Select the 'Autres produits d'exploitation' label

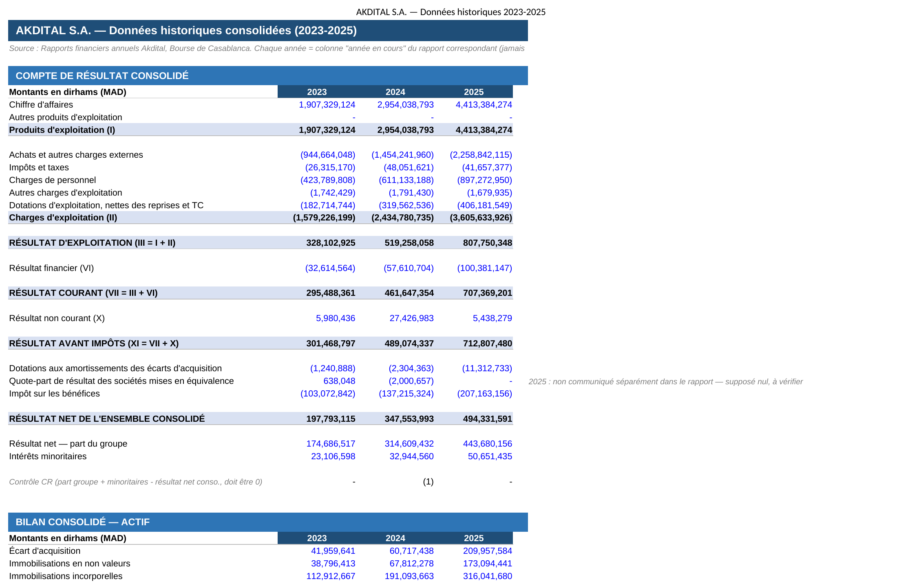pyautogui.click(x=65, y=117)
